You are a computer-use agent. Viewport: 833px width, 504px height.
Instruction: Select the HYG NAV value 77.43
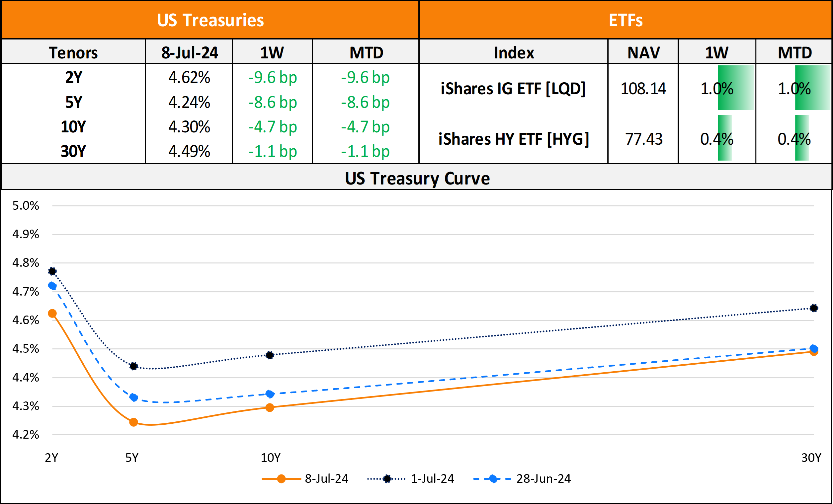pyautogui.click(x=643, y=139)
